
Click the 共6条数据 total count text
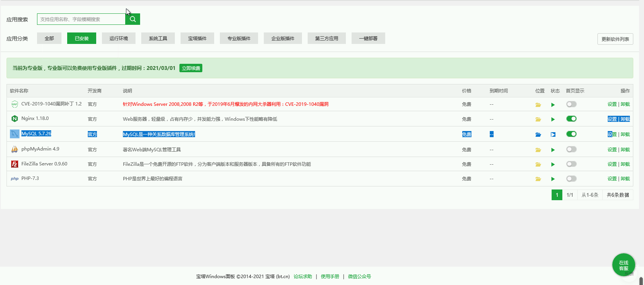[618, 195]
